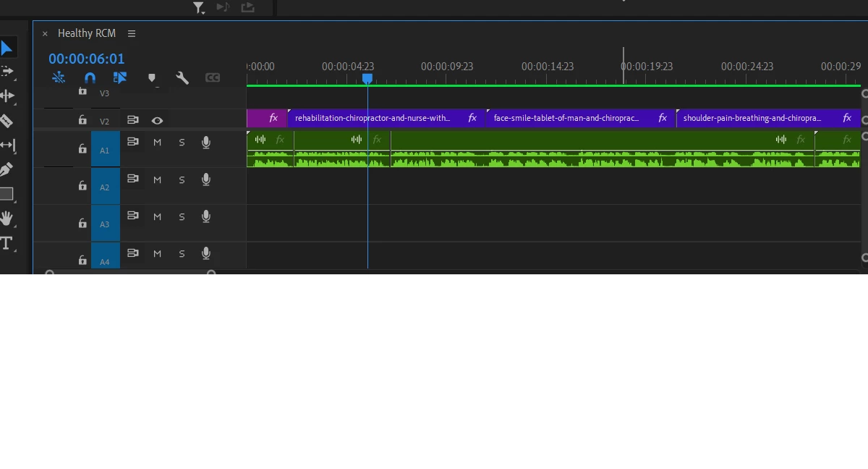Toggle sync lock on track A2
This screenshot has height=469, width=868.
click(x=133, y=179)
